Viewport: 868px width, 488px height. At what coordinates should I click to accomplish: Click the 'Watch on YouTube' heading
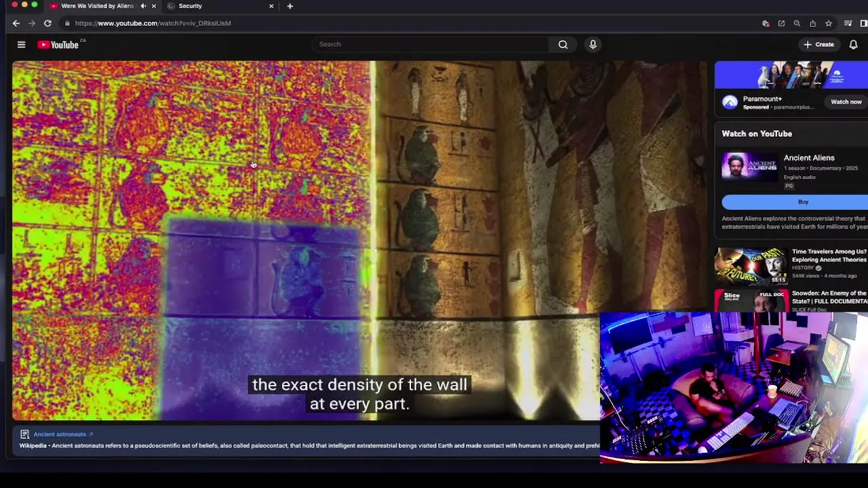pos(757,134)
